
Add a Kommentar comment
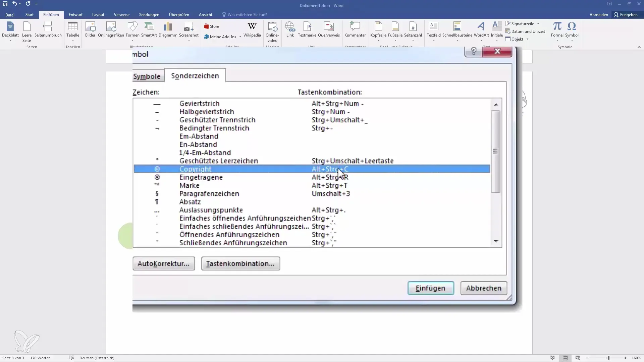(355, 29)
